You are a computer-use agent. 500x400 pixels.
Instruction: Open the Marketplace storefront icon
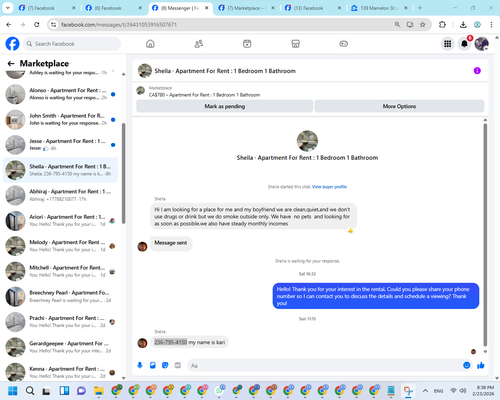coord(295,44)
